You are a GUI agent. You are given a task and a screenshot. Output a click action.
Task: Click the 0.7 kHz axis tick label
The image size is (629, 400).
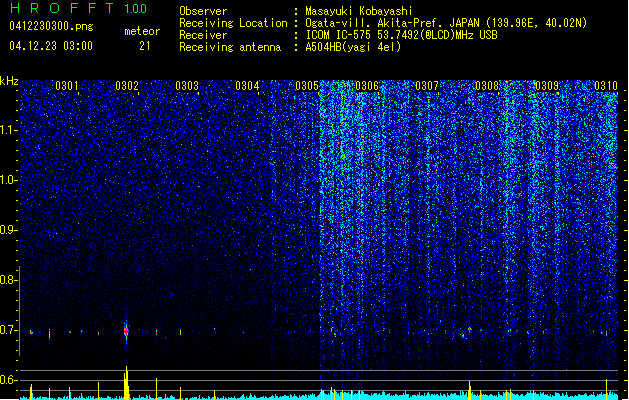(8, 330)
